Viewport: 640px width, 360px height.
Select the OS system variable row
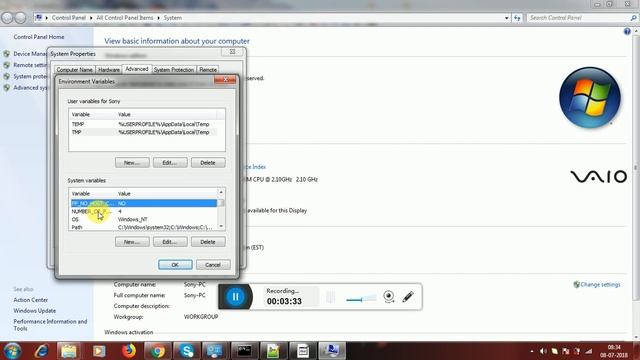144,219
